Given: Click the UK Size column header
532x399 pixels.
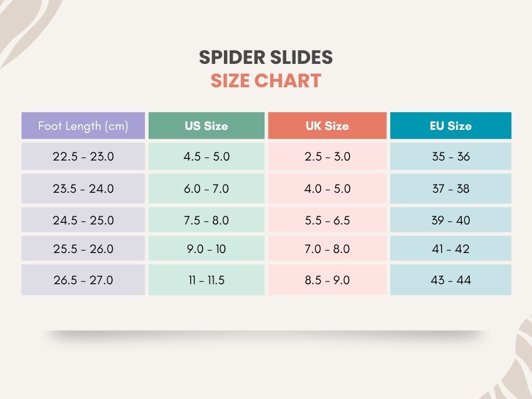Looking at the screenshot, I should [327, 126].
